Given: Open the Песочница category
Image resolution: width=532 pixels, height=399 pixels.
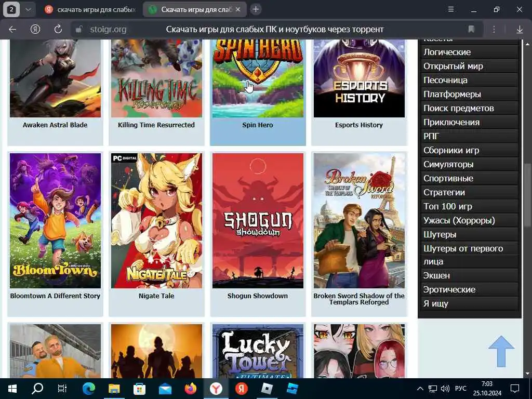Looking at the screenshot, I should 470,80.
